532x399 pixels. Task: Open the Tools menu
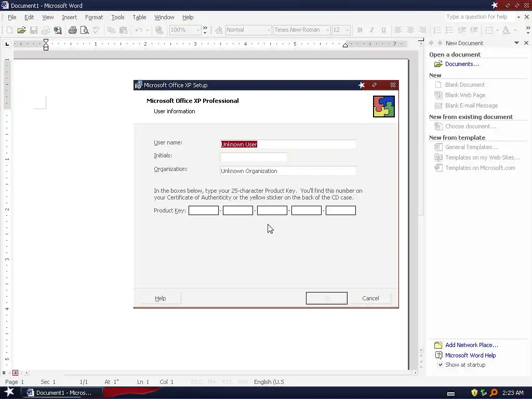(118, 17)
